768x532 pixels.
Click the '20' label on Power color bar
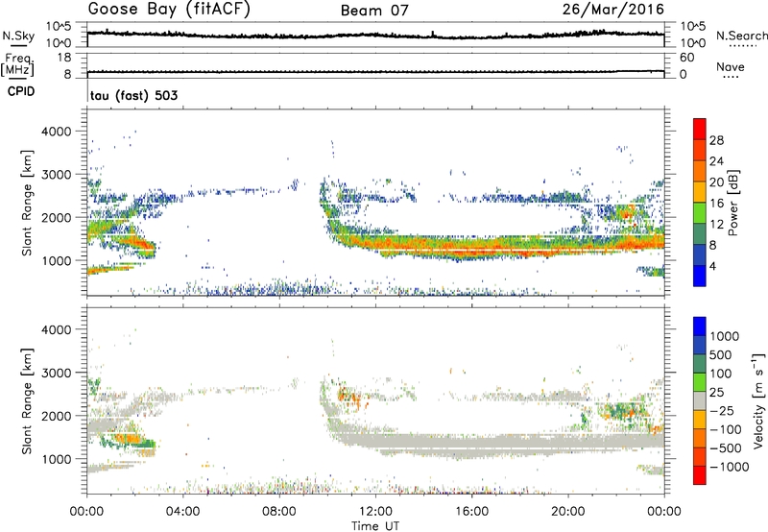click(x=716, y=182)
